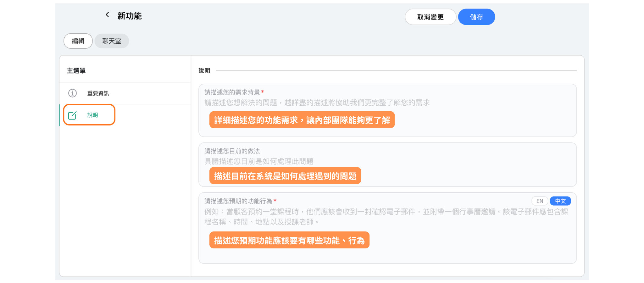Click the info icon next to 重要資訊
Image resolution: width=644 pixels, height=283 pixels.
click(72, 93)
